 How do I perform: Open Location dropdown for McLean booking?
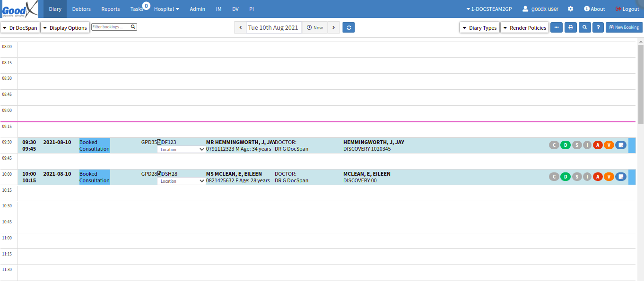coord(182,181)
